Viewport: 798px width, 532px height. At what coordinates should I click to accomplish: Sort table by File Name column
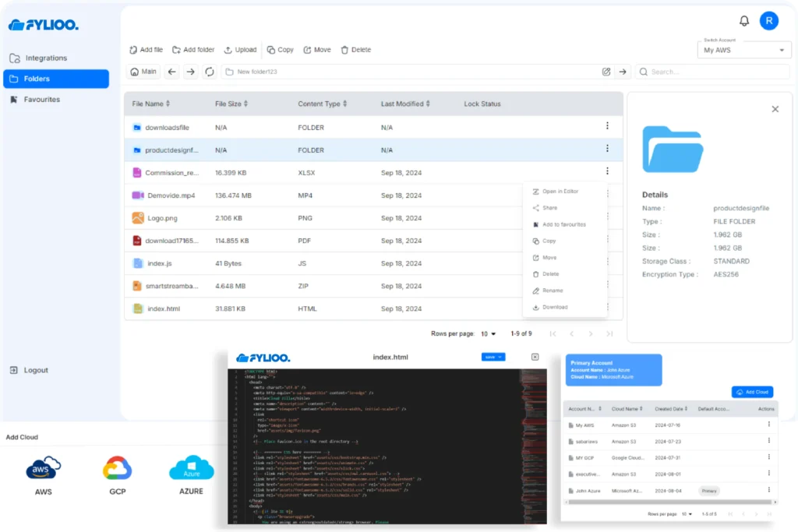pos(150,104)
